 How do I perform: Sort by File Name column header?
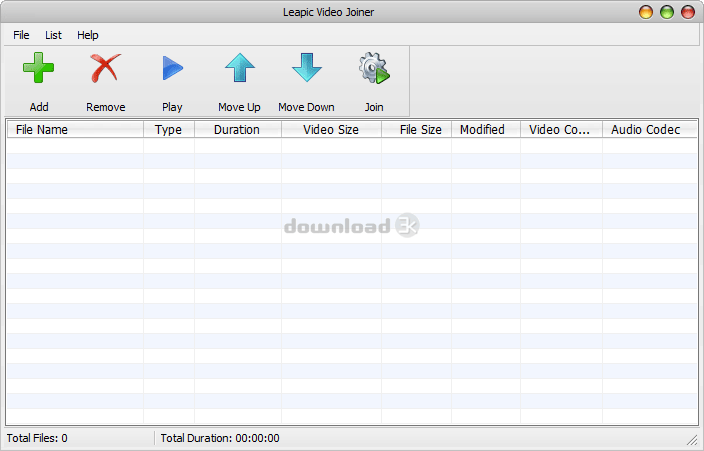point(75,130)
